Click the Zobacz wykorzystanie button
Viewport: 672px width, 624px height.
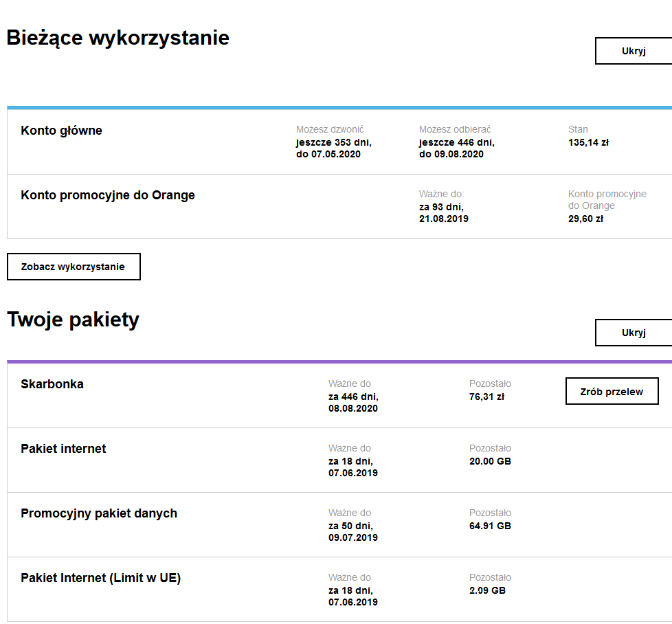point(73,267)
